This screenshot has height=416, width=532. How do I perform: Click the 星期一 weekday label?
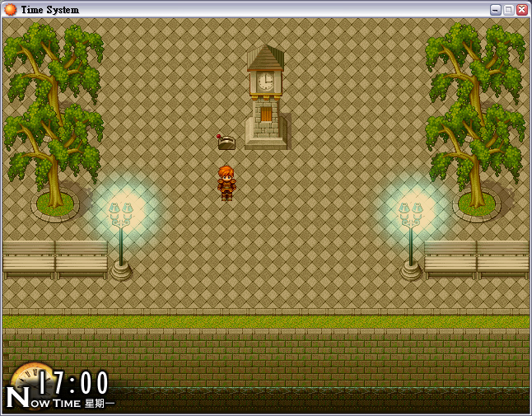click(x=100, y=404)
